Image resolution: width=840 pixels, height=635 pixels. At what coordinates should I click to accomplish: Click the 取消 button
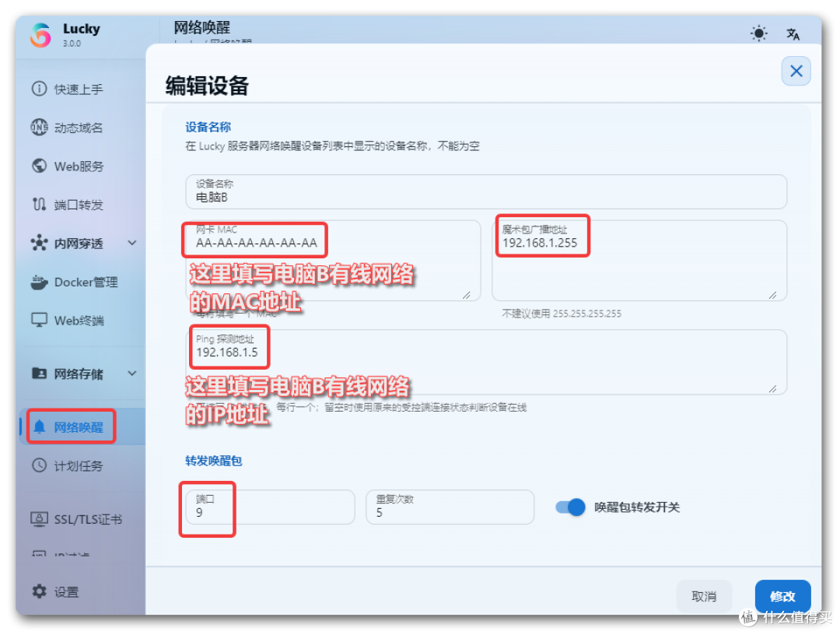704,596
